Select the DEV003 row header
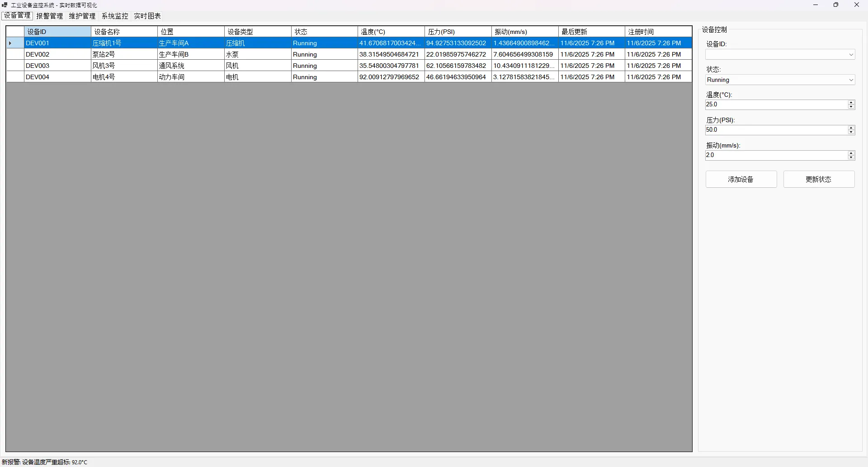The image size is (868, 467). pos(15,66)
